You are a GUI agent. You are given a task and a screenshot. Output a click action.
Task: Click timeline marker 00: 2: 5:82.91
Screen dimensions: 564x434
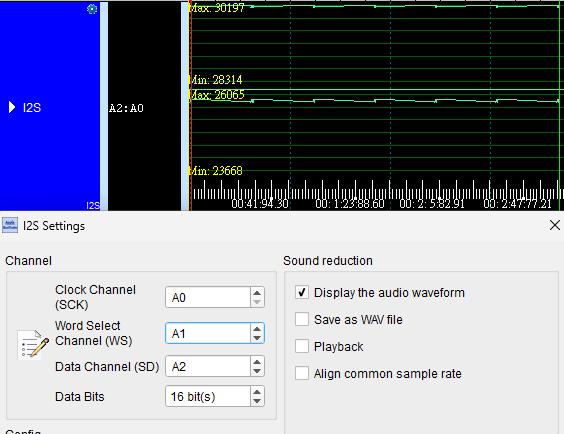point(432,204)
